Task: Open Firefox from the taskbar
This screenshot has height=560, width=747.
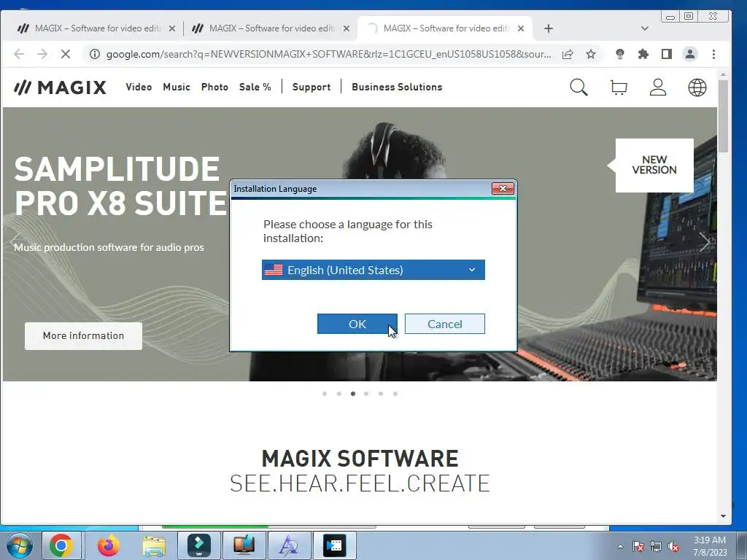Action: click(x=109, y=545)
